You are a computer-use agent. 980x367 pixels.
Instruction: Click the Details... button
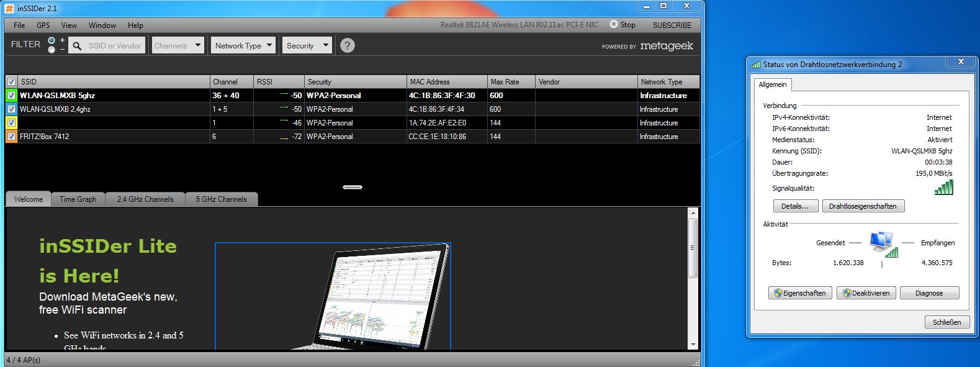pos(796,206)
